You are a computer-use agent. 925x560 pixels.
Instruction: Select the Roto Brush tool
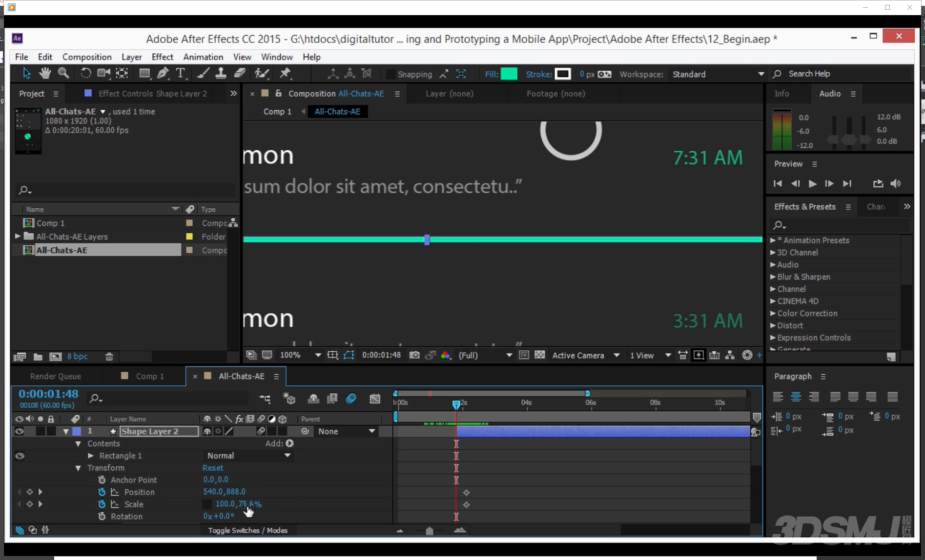pyautogui.click(x=262, y=73)
